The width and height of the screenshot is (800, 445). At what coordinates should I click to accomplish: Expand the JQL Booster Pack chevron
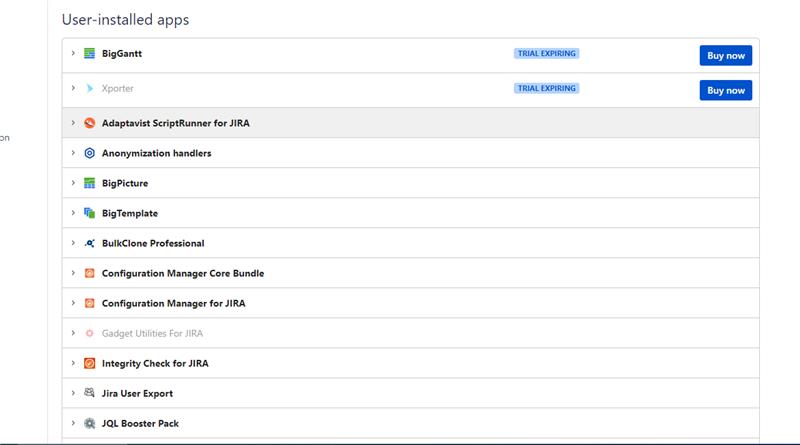[73, 423]
